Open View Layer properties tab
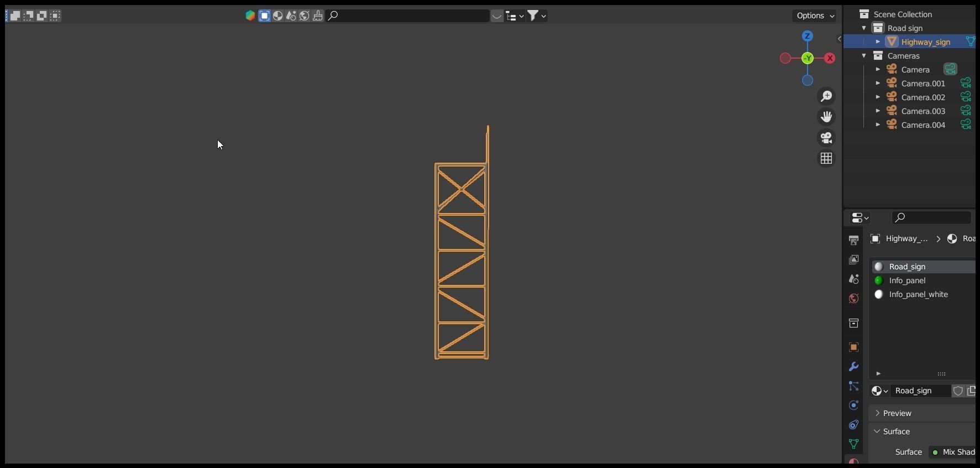The width and height of the screenshot is (980, 468). click(854, 259)
